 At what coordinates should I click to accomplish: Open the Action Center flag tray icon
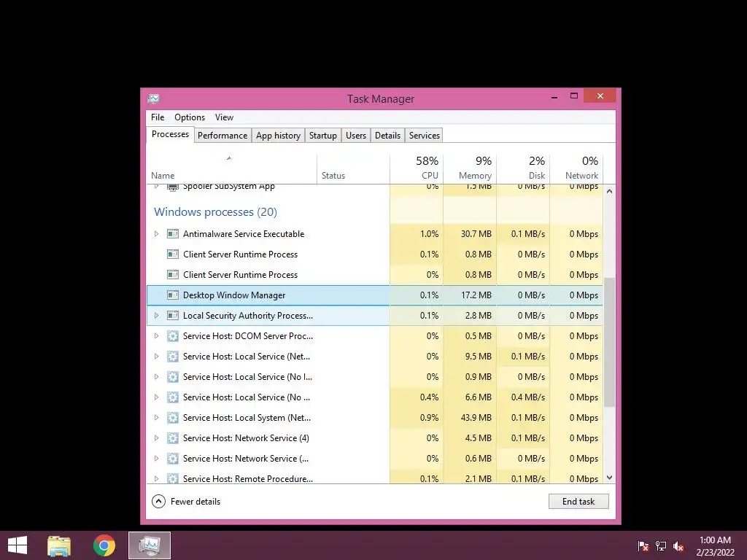[643, 546]
